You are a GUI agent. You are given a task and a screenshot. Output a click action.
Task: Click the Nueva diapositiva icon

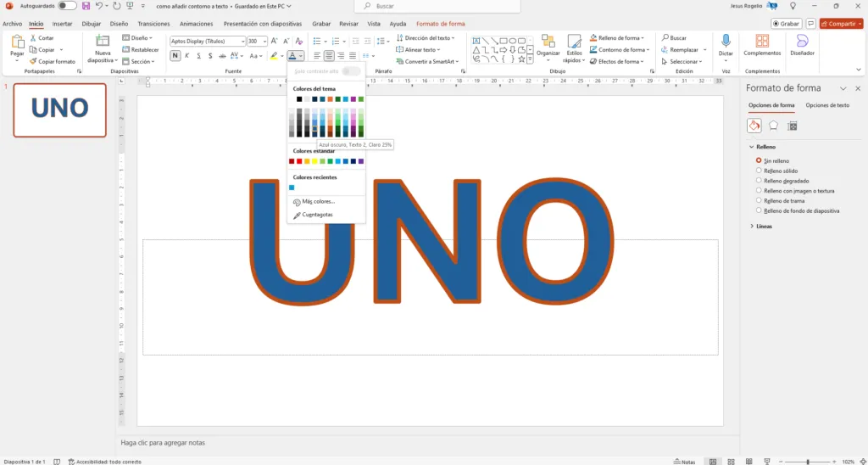(103, 41)
